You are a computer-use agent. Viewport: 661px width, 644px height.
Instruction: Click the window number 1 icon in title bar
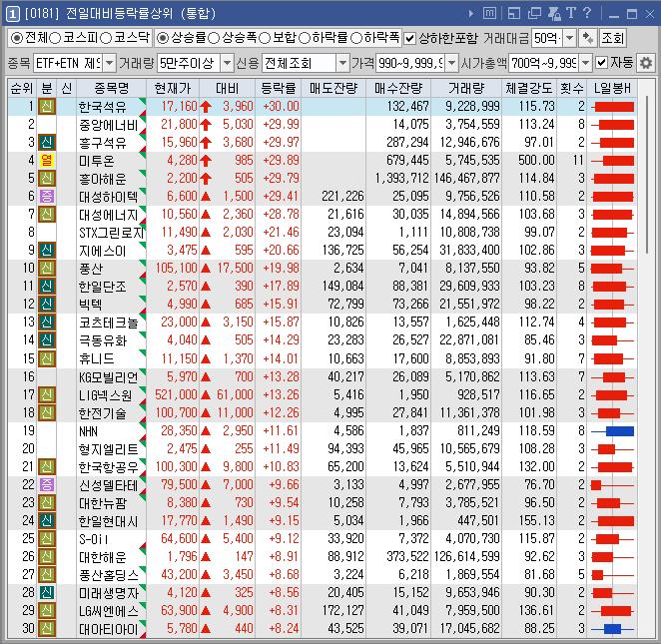point(12,14)
